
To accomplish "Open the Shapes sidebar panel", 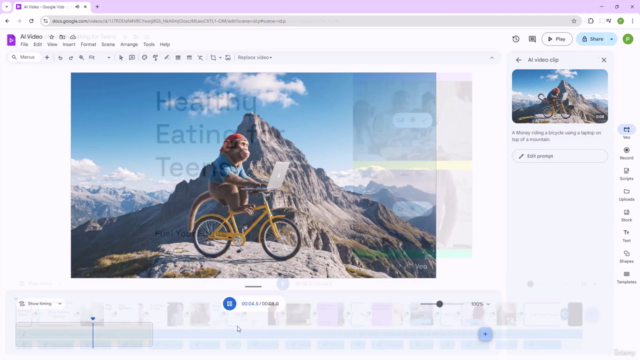I will [627, 256].
